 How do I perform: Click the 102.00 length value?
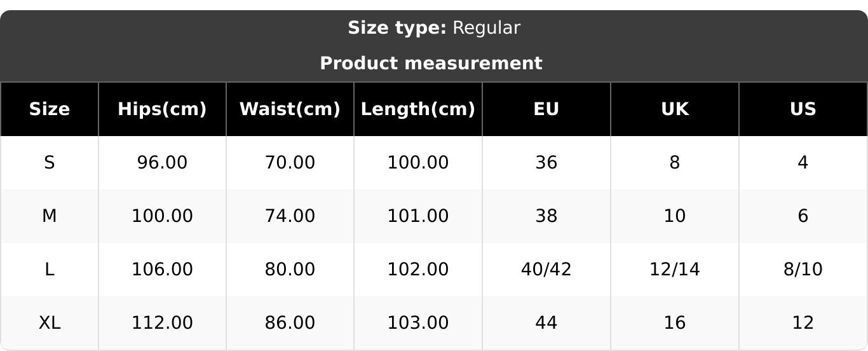pyautogui.click(x=417, y=270)
